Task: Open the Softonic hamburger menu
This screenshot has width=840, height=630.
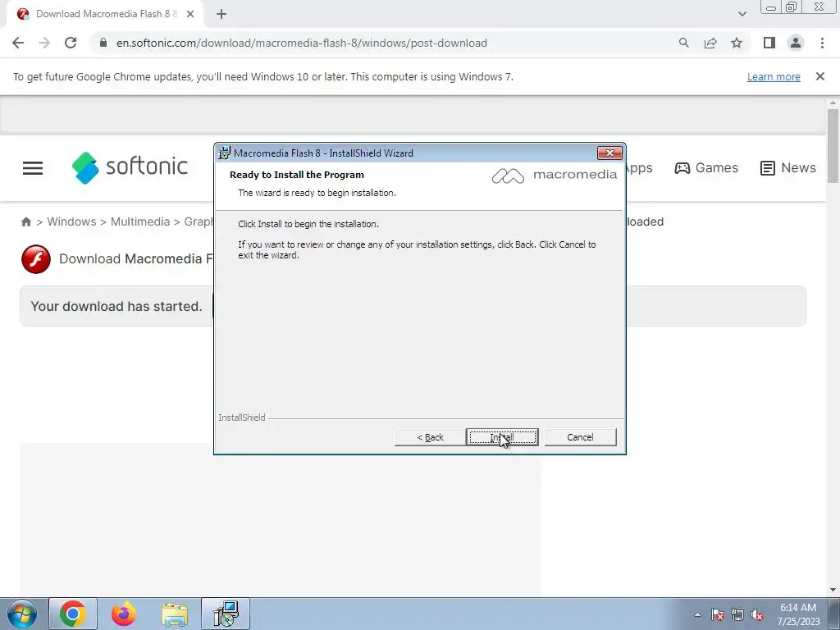Action: coord(33,168)
